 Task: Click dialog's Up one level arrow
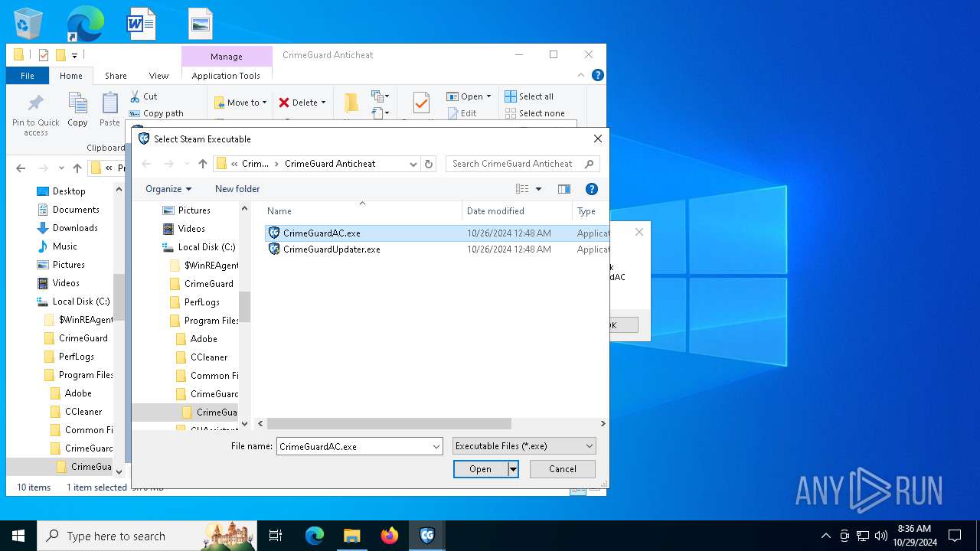coord(202,164)
